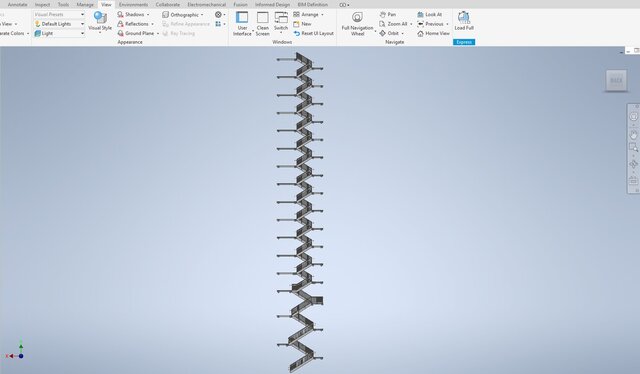Expand the Zoom All dropdown arrow

click(x=411, y=24)
